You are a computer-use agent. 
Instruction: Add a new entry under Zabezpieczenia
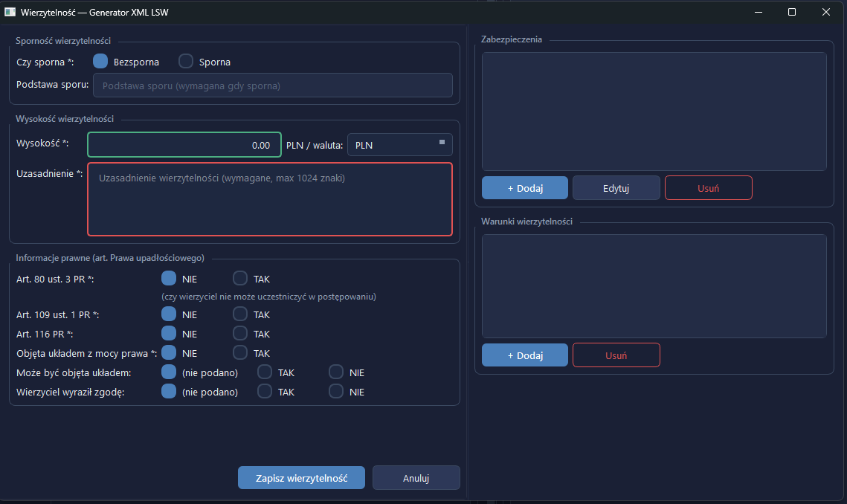pos(525,188)
